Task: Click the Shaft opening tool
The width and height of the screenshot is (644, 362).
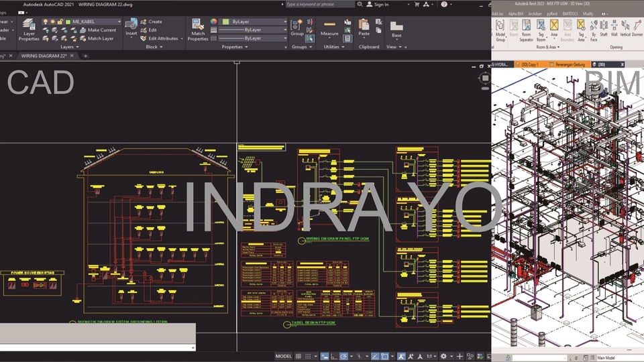Action: tap(604, 27)
